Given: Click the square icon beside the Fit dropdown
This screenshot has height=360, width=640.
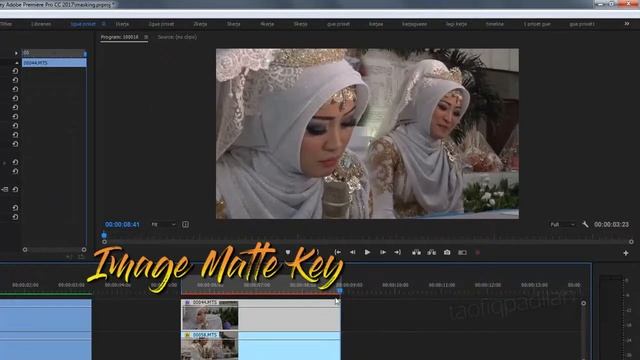Looking at the screenshot, I should coord(185,224).
